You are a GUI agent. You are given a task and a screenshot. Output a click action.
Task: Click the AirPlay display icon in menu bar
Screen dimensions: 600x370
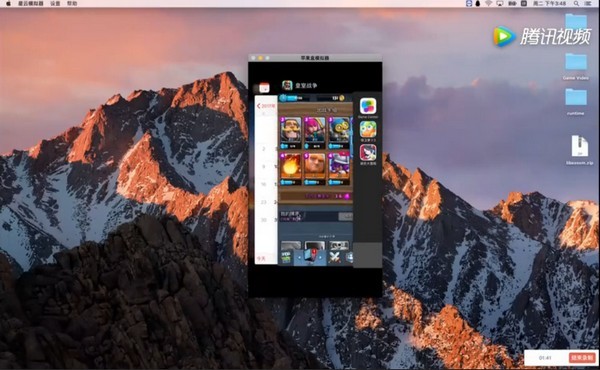(x=499, y=3)
